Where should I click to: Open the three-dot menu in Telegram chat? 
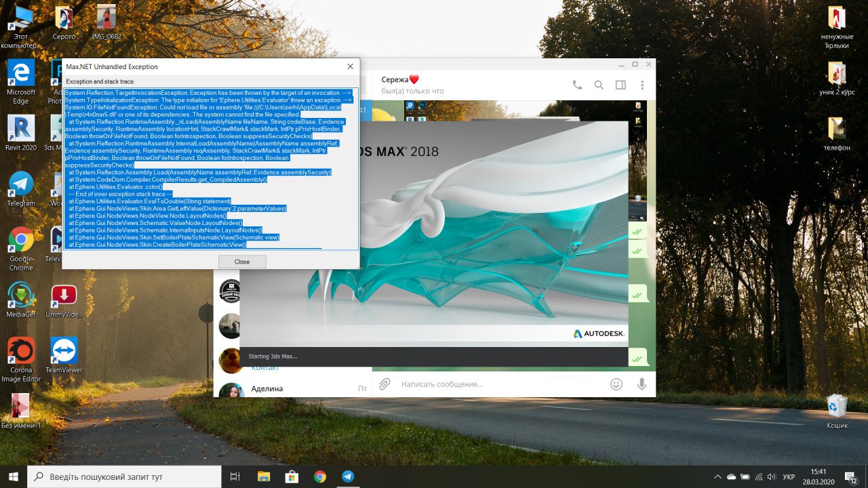pyautogui.click(x=642, y=85)
